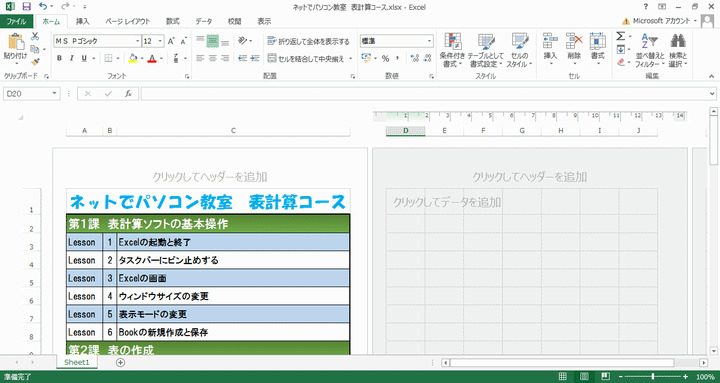Align text right
This screenshot has height=383, width=720.
pyautogui.click(x=225, y=58)
